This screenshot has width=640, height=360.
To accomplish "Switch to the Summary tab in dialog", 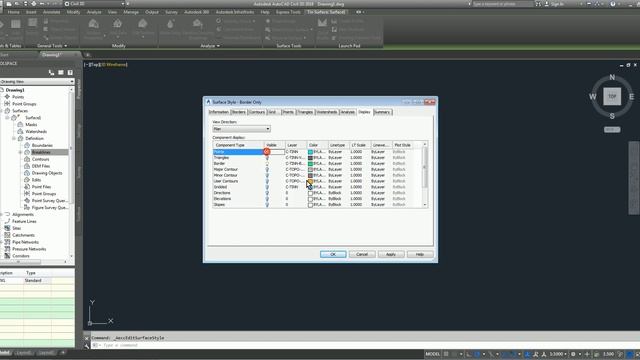I will click(x=382, y=112).
